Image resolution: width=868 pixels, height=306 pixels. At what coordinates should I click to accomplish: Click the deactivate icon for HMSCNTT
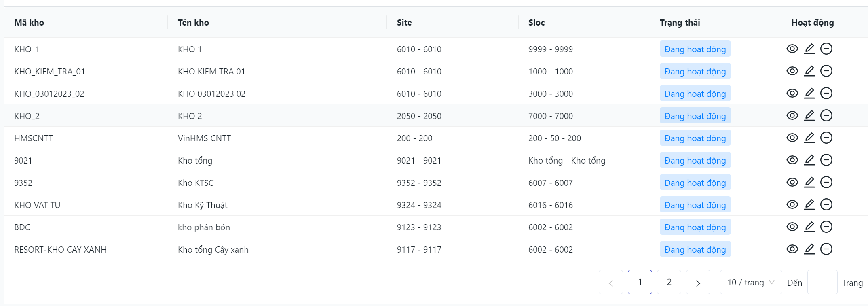(x=826, y=138)
